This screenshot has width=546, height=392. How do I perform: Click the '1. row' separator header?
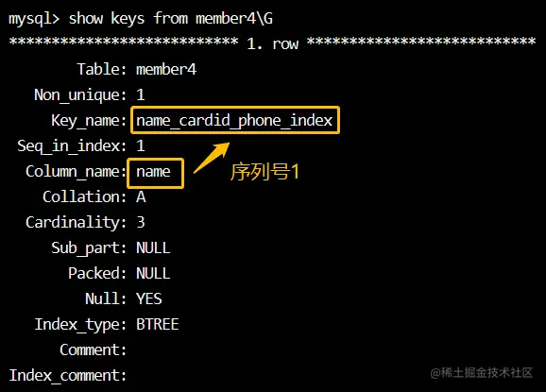(272, 43)
